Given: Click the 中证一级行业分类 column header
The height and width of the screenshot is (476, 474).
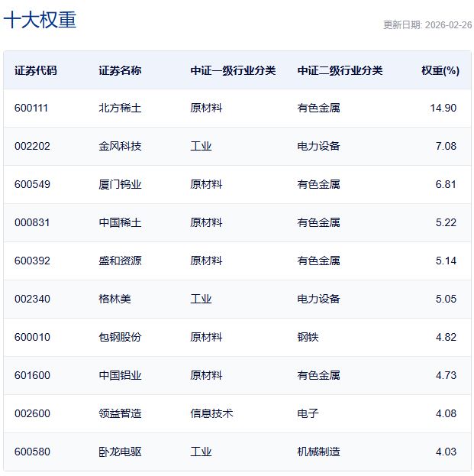Looking at the screenshot, I should 233,70.
